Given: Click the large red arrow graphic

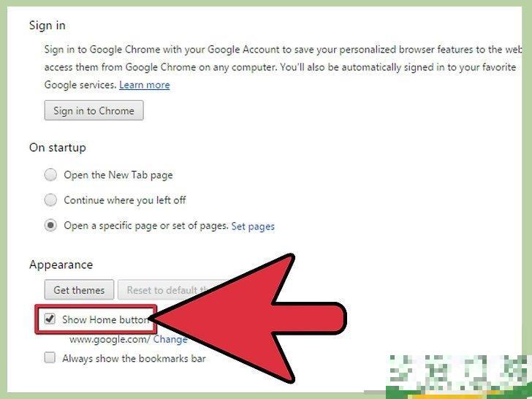Looking at the screenshot, I should tap(249, 319).
